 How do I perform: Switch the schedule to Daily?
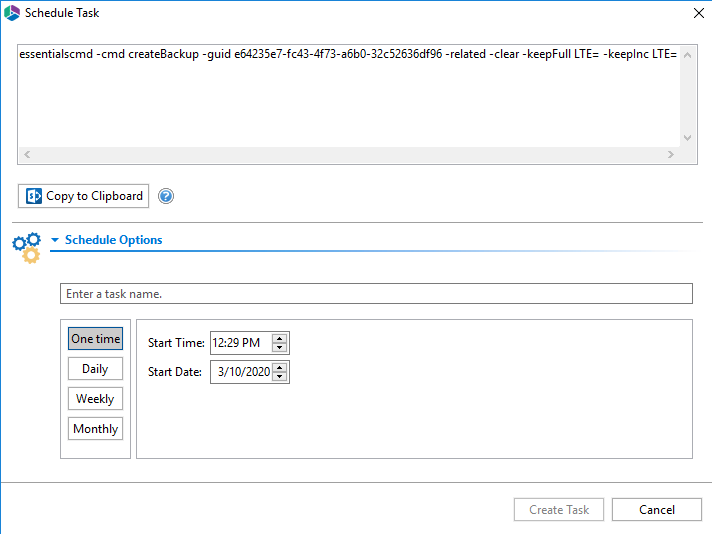pos(95,369)
